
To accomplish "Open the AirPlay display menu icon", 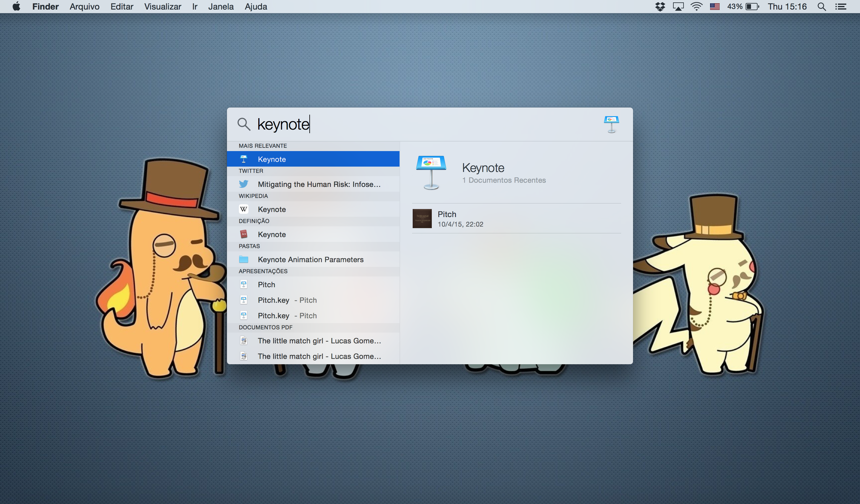I will click(678, 7).
